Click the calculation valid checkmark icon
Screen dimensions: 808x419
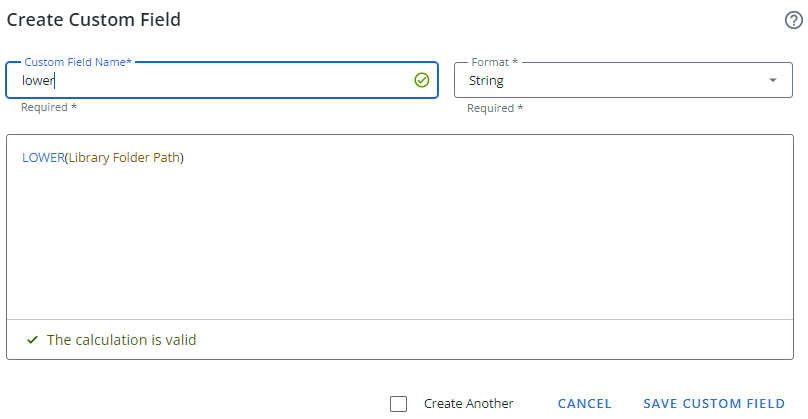pyautogui.click(x=32, y=340)
